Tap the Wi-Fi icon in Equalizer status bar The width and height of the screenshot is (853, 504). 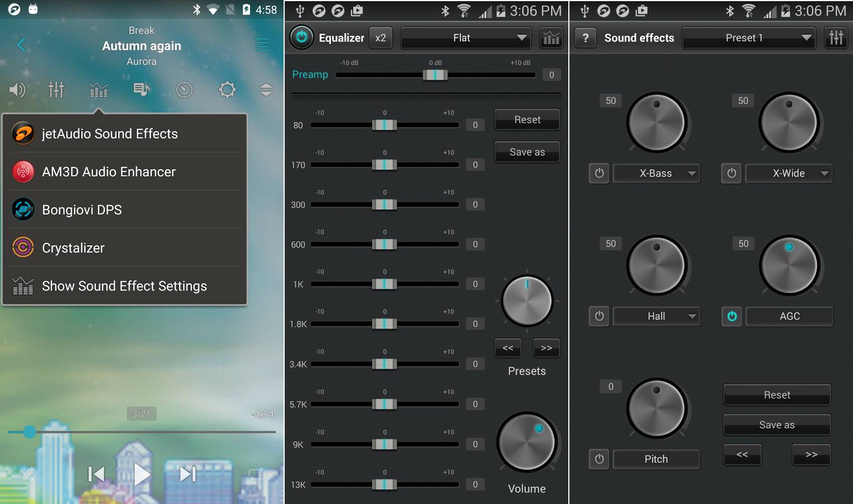pos(464,11)
